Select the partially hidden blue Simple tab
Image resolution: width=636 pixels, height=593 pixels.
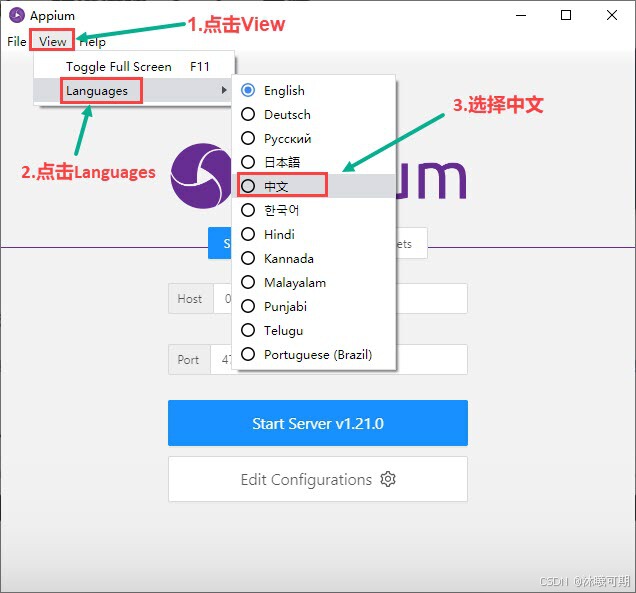click(220, 243)
